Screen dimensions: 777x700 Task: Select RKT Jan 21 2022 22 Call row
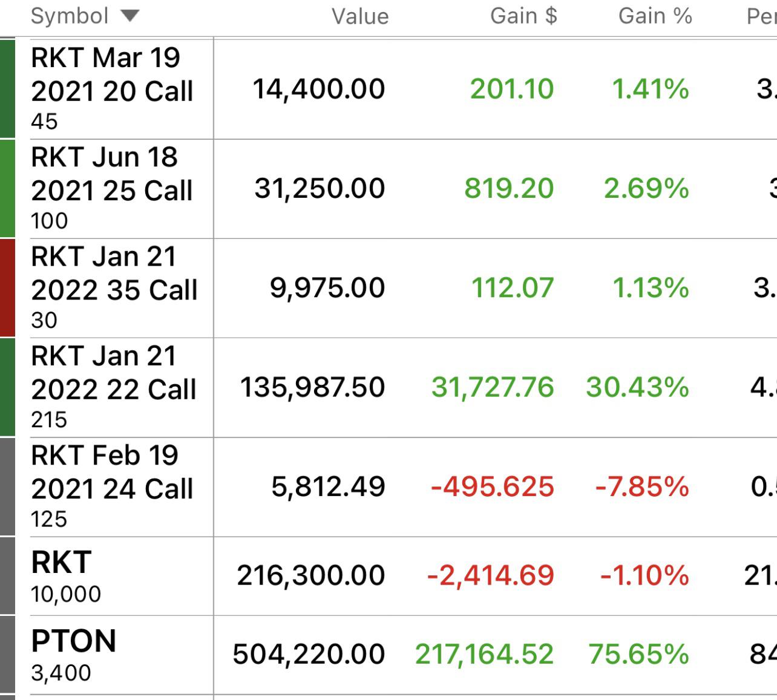388,387
